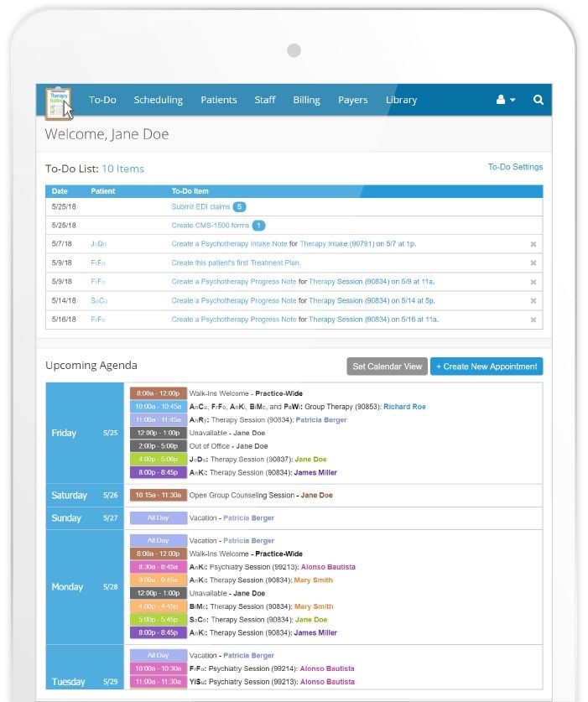Go to the Billing tab

306,100
